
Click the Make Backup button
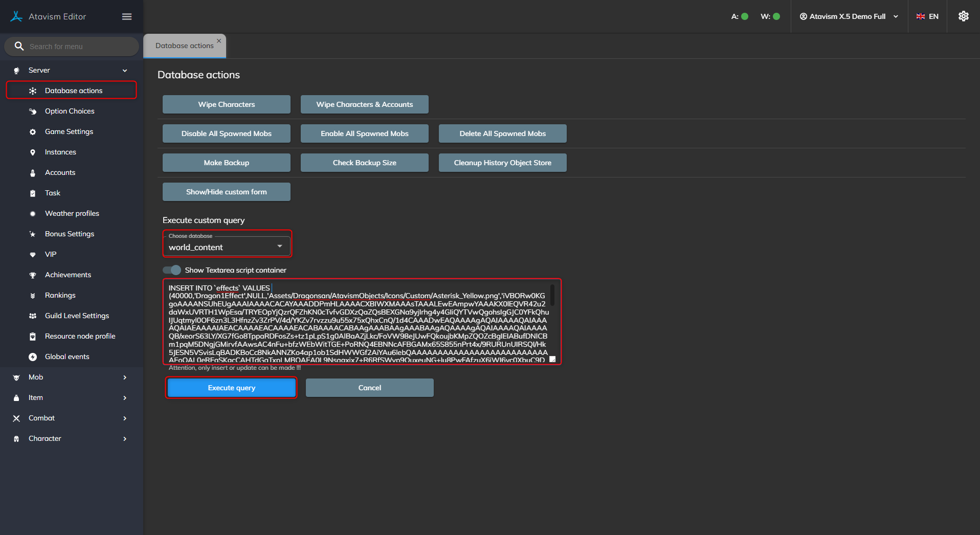tap(226, 163)
